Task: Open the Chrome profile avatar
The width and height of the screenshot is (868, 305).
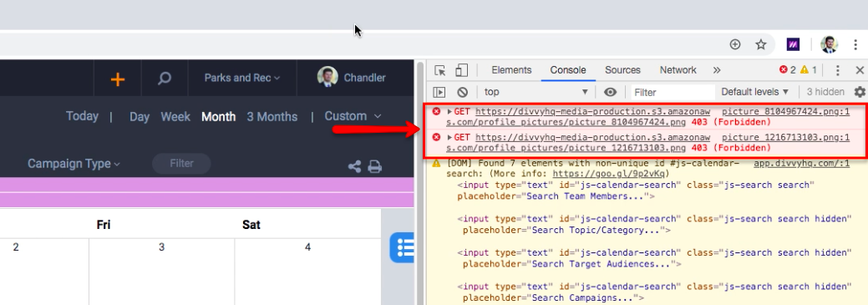Action: pos(830,44)
